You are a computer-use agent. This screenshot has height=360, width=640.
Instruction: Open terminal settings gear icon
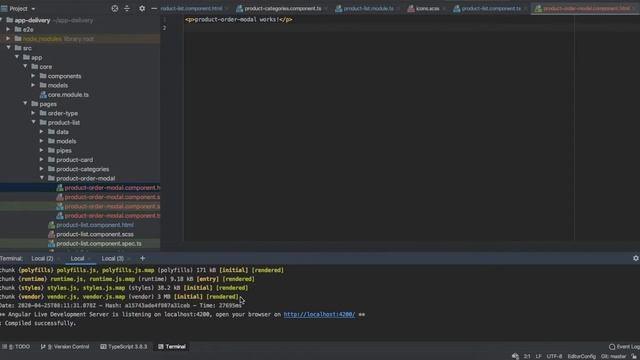tap(636, 258)
